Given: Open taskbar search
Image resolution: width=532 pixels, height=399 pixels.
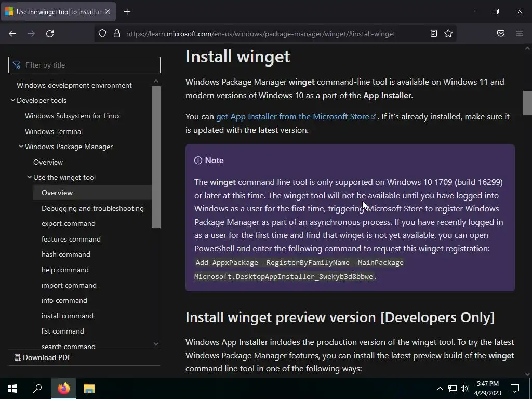Looking at the screenshot, I should (x=37, y=389).
